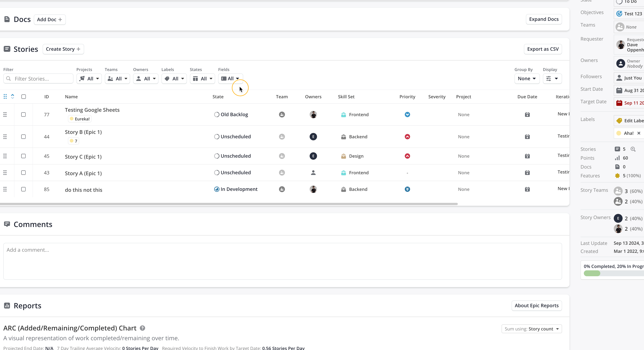
Task: Click the Add Doc button
Action: 49,20
